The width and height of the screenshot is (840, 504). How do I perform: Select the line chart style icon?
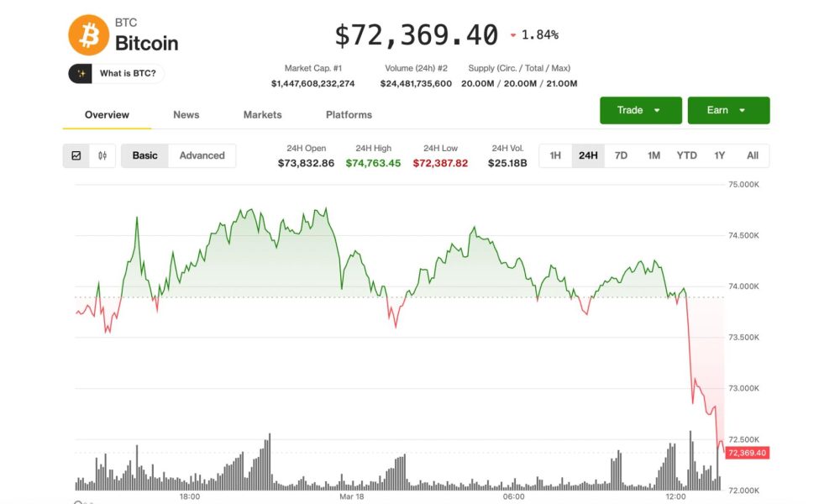76,155
